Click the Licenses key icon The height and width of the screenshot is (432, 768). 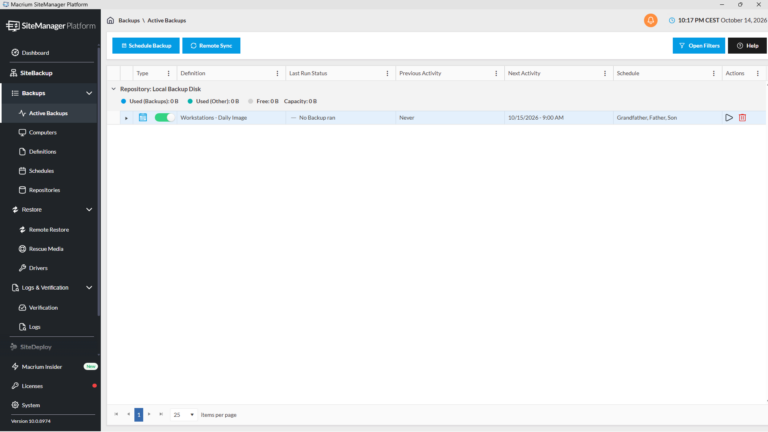point(15,386)
